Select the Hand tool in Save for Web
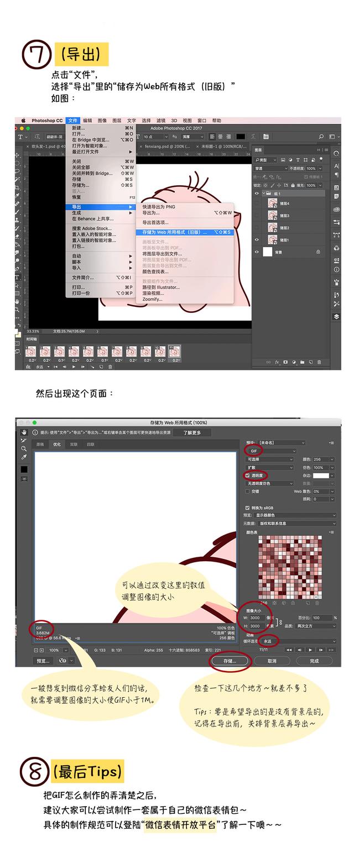The height and width of the screenshot is (868, 354). click(x=24, y=432)
